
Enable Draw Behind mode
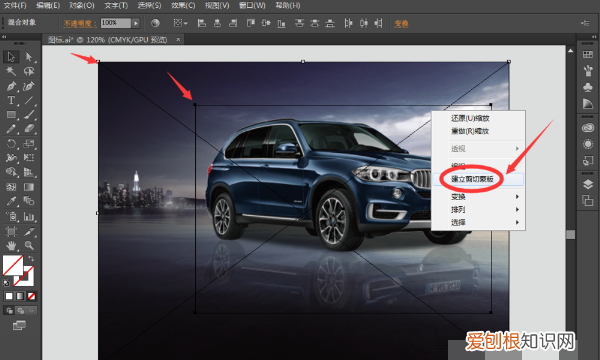20,310
